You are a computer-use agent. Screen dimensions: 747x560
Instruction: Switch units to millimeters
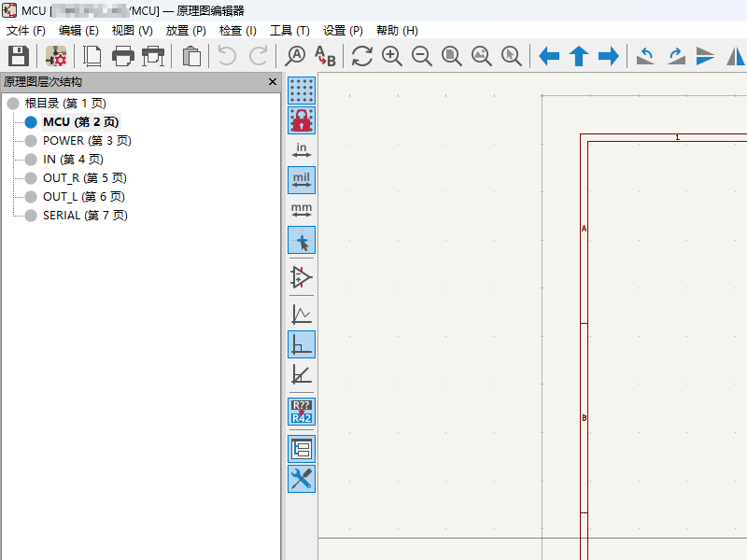click(302, 210)
